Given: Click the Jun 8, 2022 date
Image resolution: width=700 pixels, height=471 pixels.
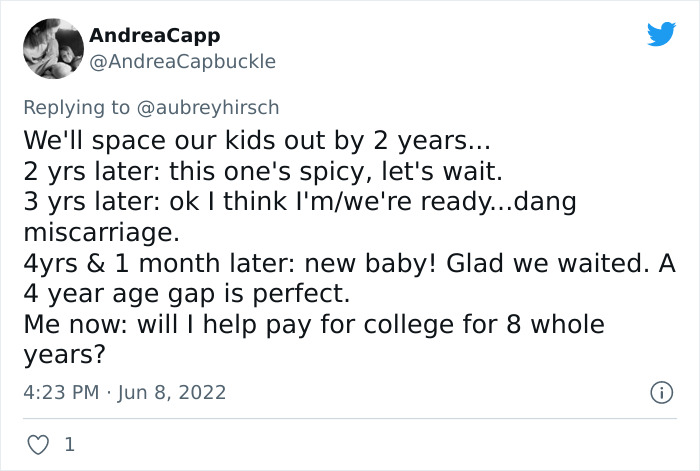Looking at the screenshot, I should coord(171,393).
